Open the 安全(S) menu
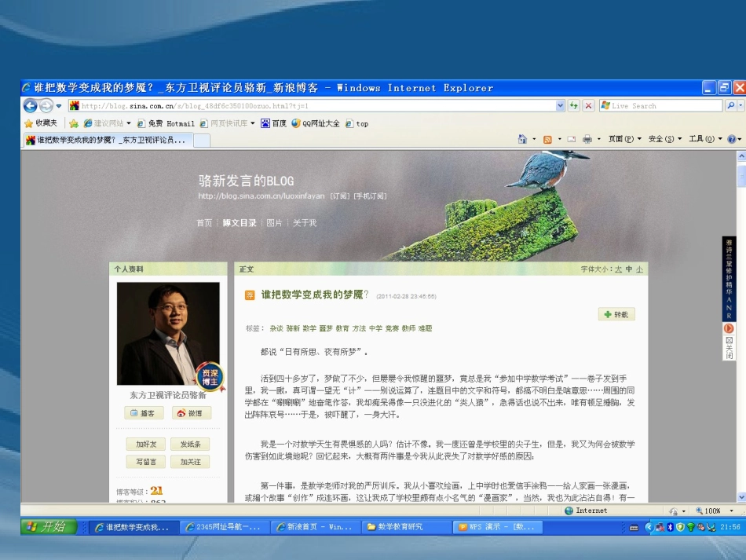The image size is (746, 560). [665, 139]
